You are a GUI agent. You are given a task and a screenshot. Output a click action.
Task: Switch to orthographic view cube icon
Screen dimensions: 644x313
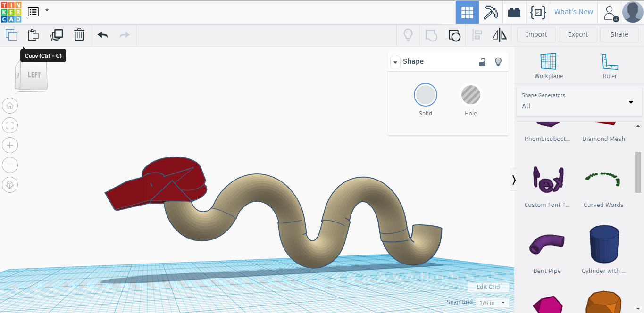pyautogui.click(x=10, y=185)
